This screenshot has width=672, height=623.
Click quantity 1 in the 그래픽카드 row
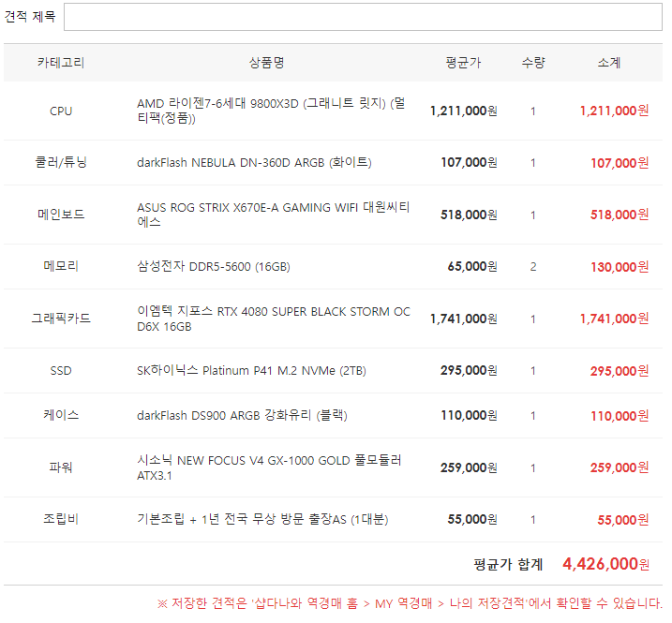(x=533, y=319)
